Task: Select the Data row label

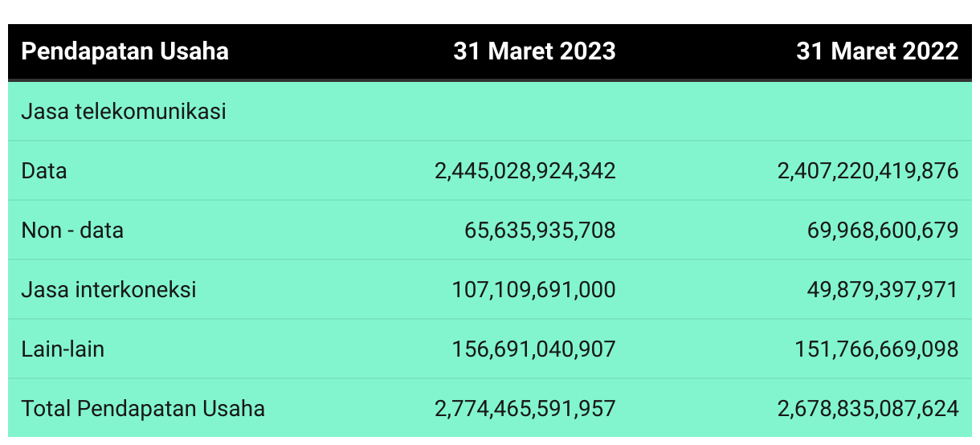Action: click(x=44, y=170)
